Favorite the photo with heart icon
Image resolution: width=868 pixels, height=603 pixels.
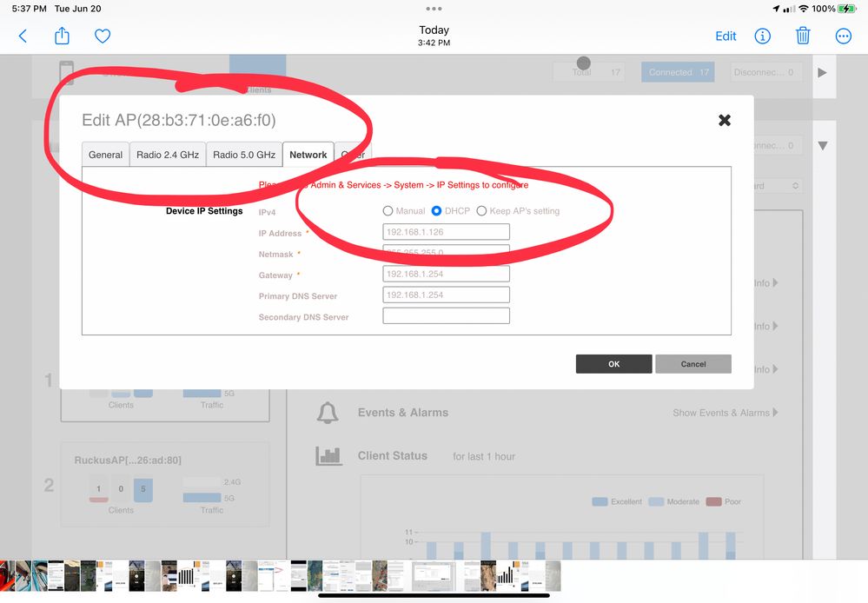click(x=103, y=36)
